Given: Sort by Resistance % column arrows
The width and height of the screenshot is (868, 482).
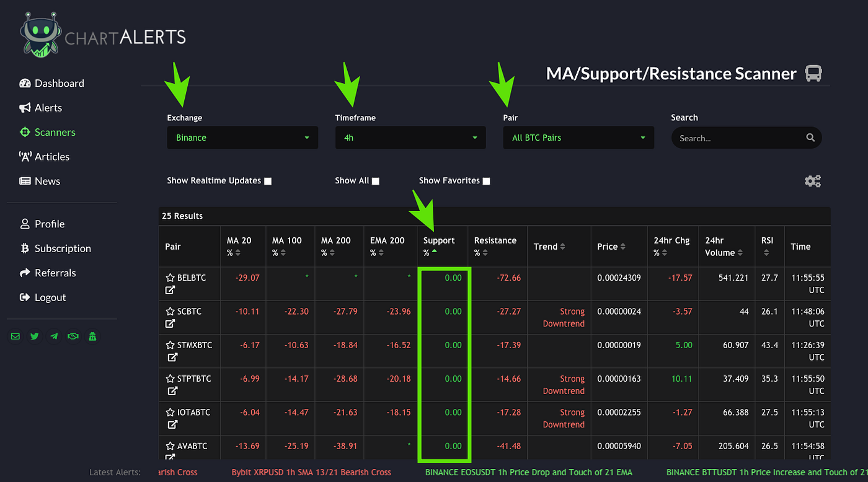Looking at the screenshot, I should 485,253.
